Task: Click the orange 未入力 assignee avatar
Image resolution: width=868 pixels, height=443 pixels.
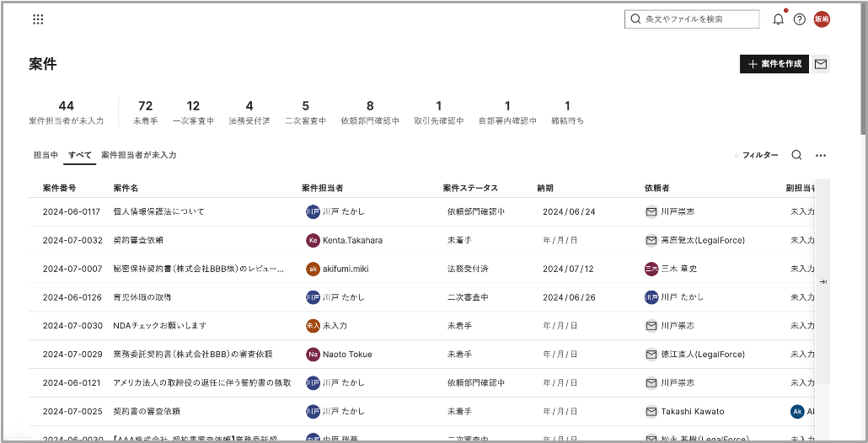Action: [x=313, y=326]
